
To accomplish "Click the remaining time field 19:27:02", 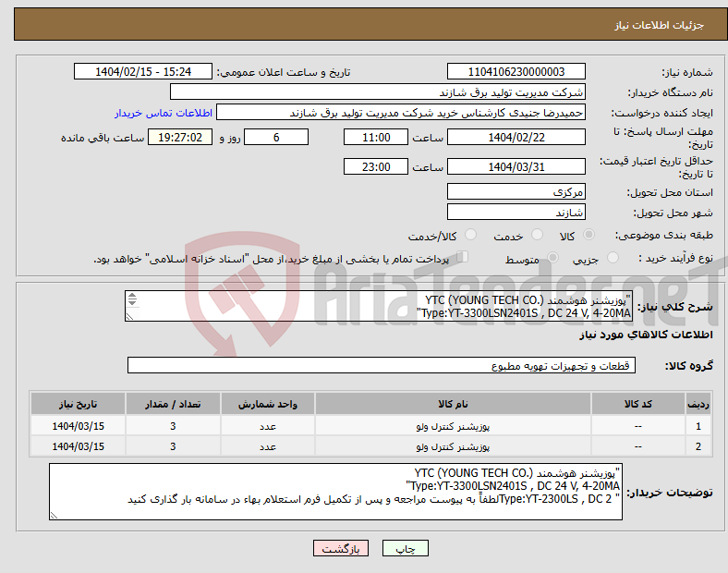I will (x=180, y=137).
